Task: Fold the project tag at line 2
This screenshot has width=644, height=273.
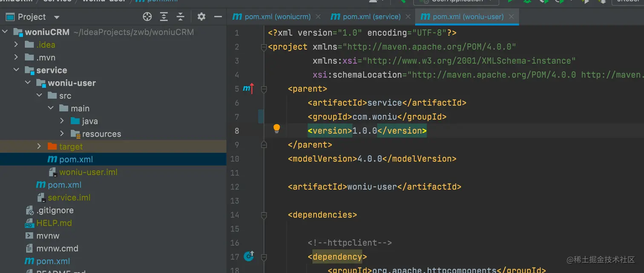Action: tap(264, 47)
